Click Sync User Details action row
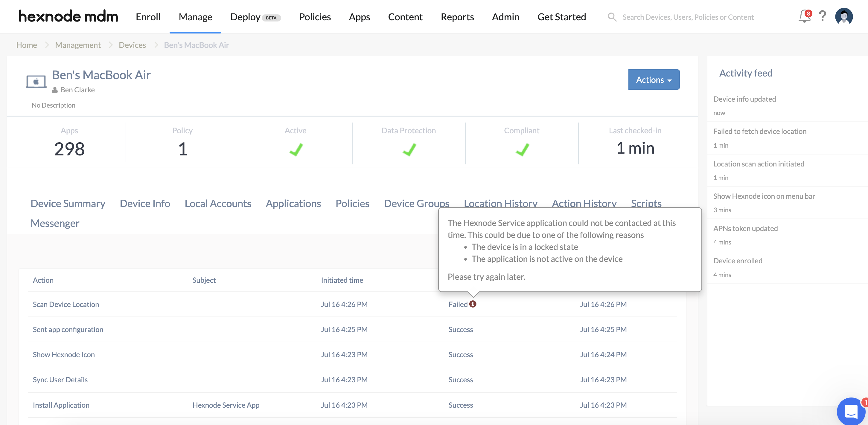The height and width of the screenshot is (425, 868). (352, 380)
